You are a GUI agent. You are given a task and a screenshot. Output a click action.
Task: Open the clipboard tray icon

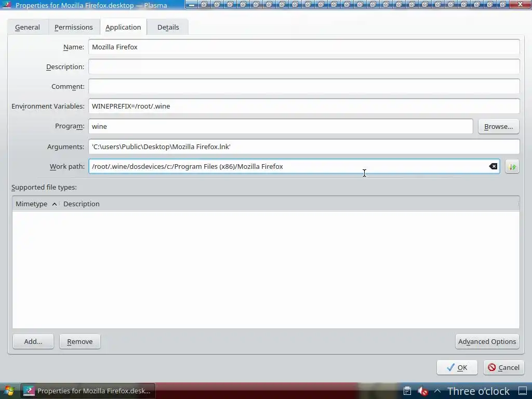pyautogui.click(x=407, y=391)
